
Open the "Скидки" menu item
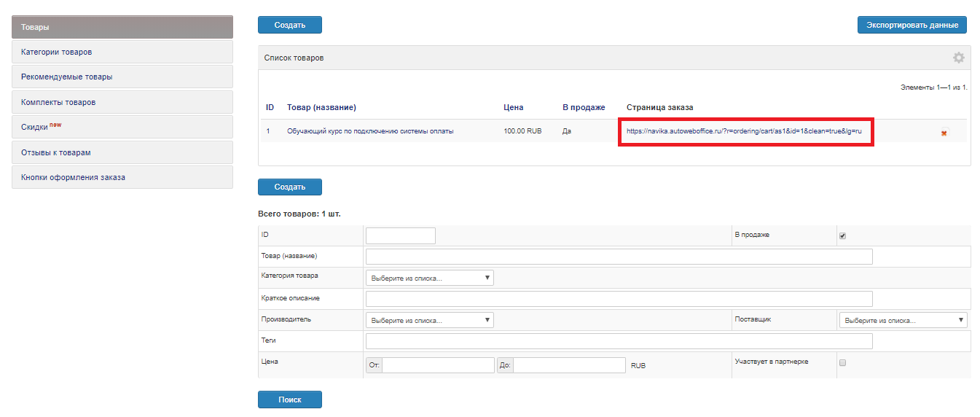click(x=122, y=127)
